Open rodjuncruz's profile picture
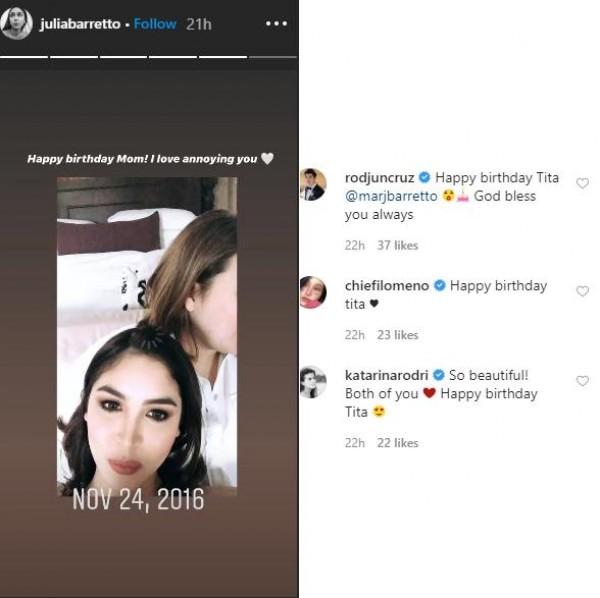 (313, 185)
